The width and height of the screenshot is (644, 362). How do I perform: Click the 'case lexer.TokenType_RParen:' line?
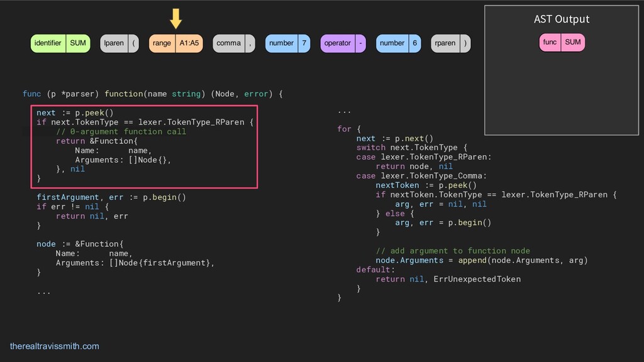[424, 156]
